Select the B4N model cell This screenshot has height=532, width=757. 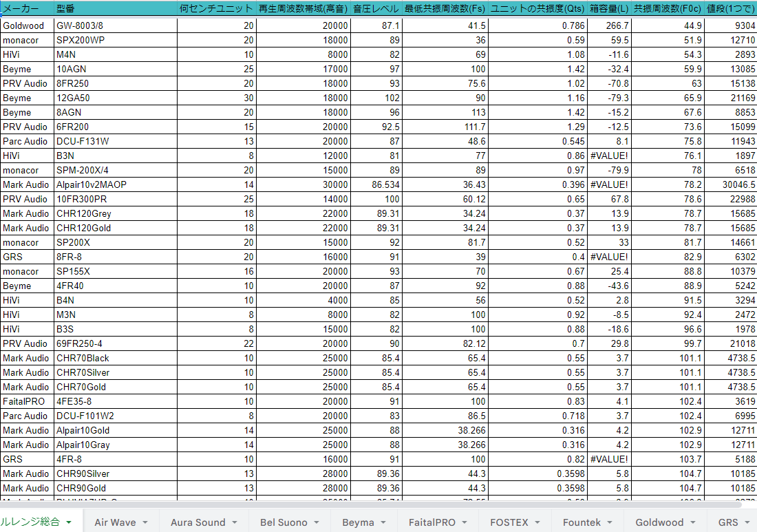tap(116, 300)
